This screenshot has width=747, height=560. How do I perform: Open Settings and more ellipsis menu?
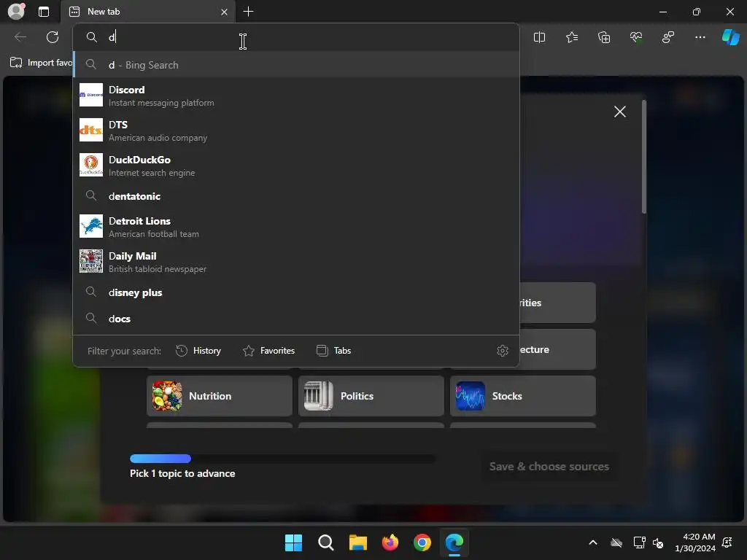click(700, 37)
